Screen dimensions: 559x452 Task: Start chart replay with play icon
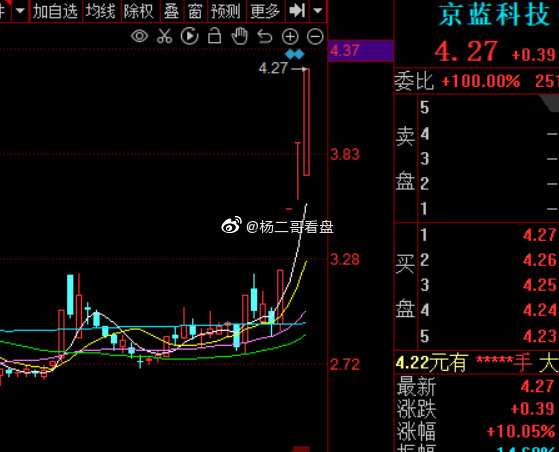pyautogui.click(x=189, y=36)
